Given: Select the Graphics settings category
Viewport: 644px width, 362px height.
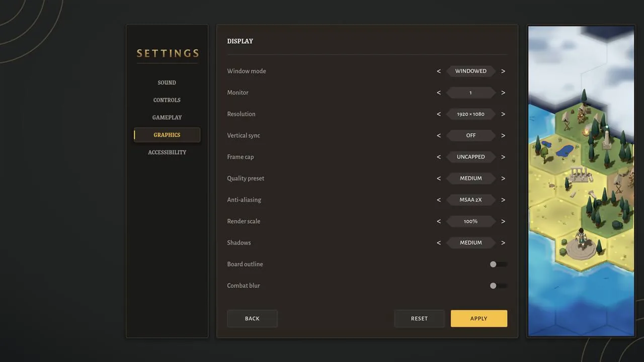Looking at the screenshot, I should tap(167, 135).
